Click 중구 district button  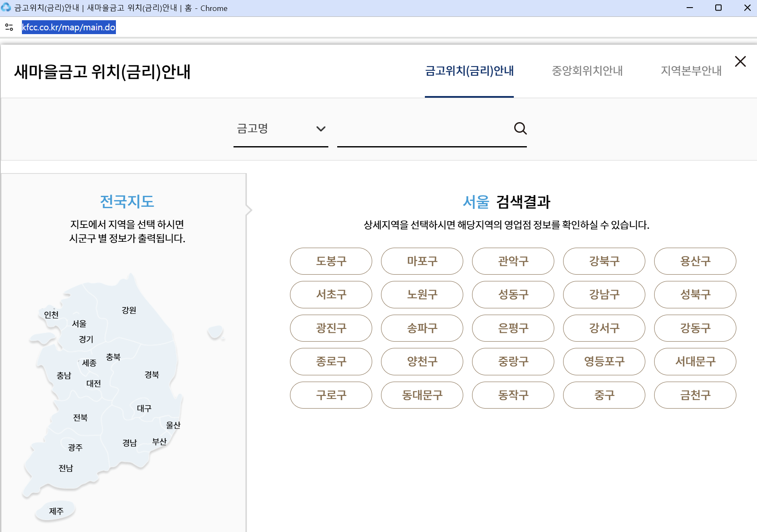604,395
